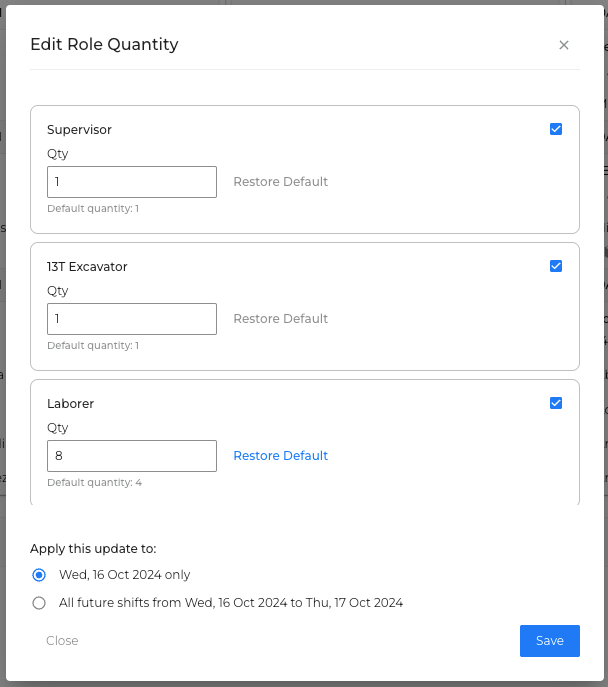
Task: Choose the 'All future shifts' radio option
Action: coord(39,603)
